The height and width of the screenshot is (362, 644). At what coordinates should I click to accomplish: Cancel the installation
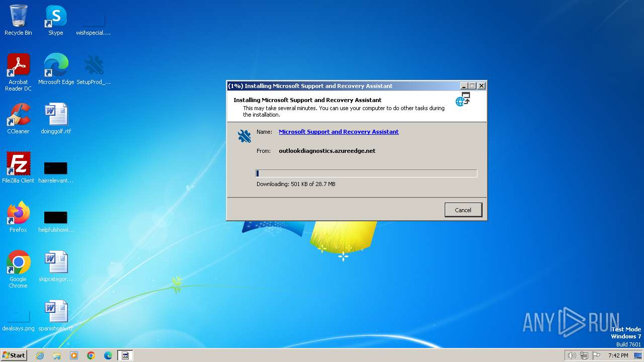coord(463,210)
